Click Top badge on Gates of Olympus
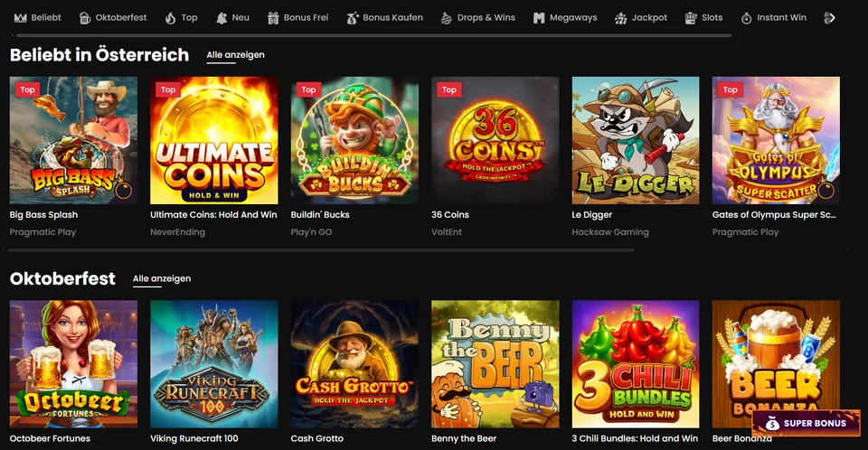868x450 pixels. point(731,89)
